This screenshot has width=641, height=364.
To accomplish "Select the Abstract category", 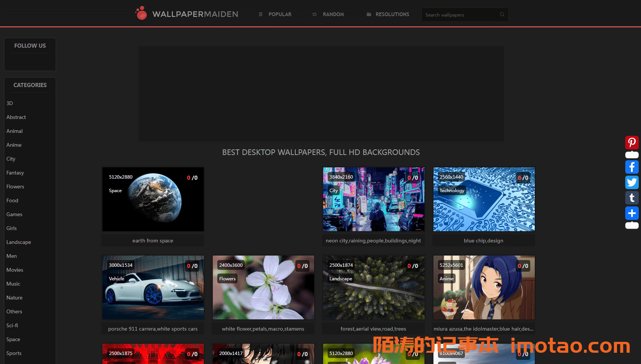I will pyautogui.click(x=16, y=117).
